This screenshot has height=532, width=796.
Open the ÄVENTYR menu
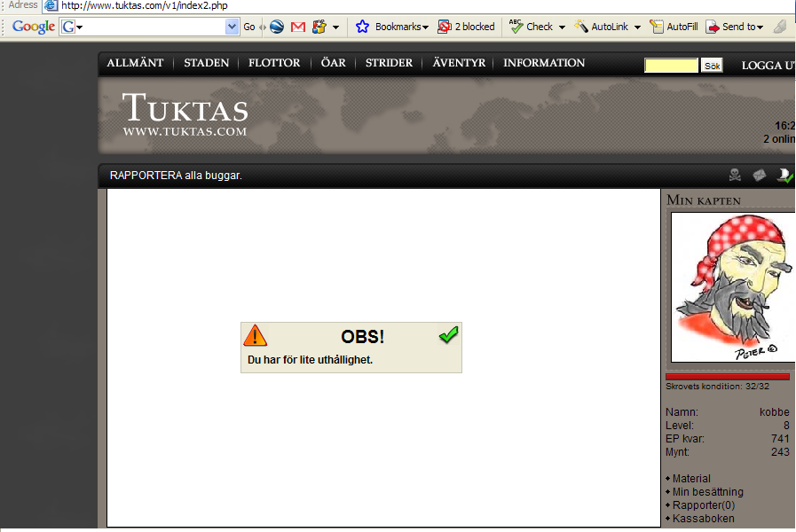click(459, 63)
